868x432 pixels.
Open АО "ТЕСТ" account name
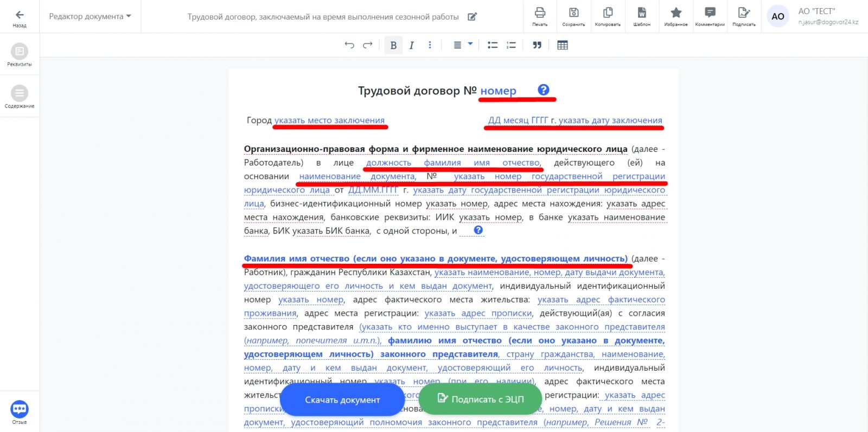[816, 11]
